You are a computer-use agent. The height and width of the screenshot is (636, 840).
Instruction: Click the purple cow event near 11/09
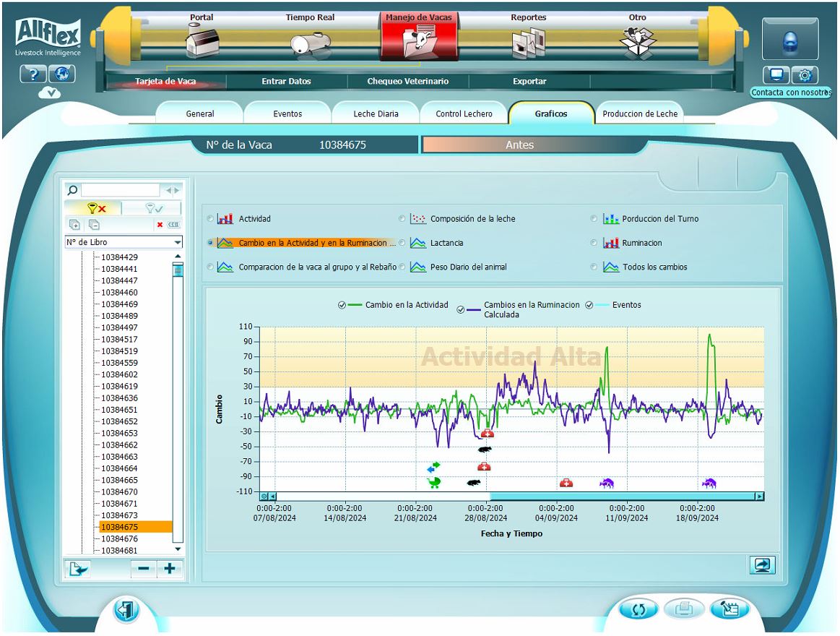(x=607, y=484)
